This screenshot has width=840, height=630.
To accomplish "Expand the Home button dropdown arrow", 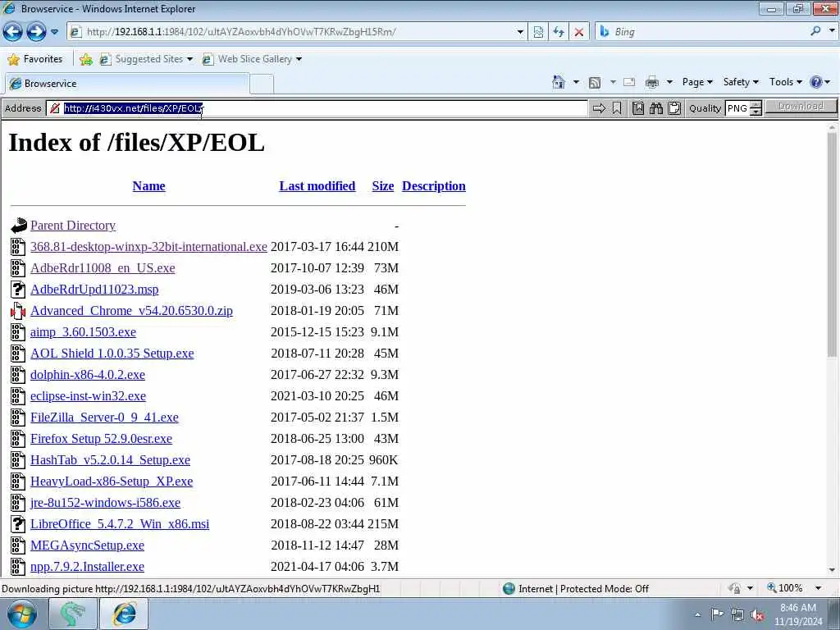I will pos(576,82).
